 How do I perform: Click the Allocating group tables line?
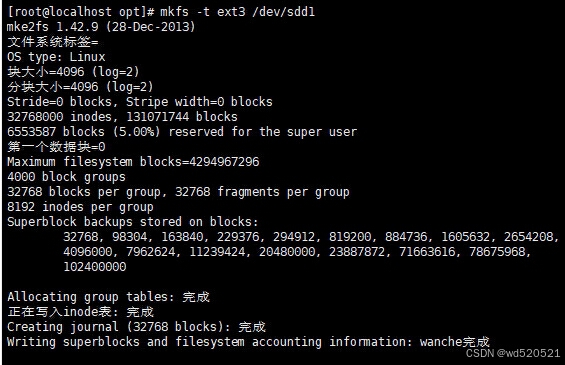pyautogui.click(x=108, y=297)
